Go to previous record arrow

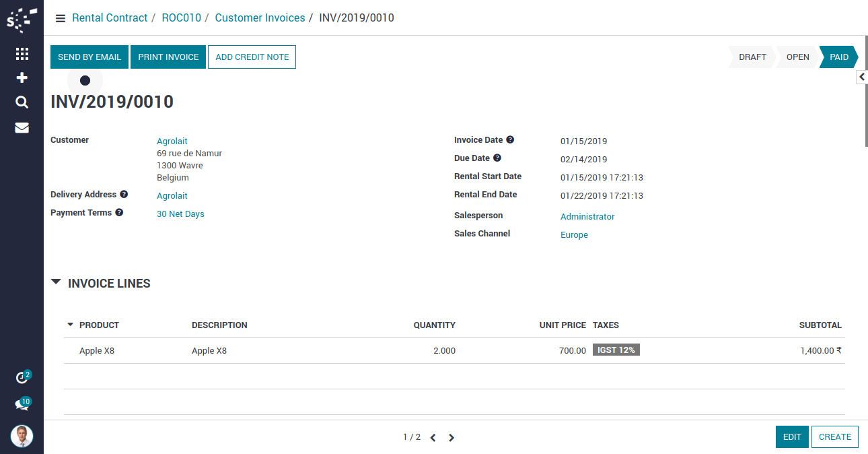[433, 438]
